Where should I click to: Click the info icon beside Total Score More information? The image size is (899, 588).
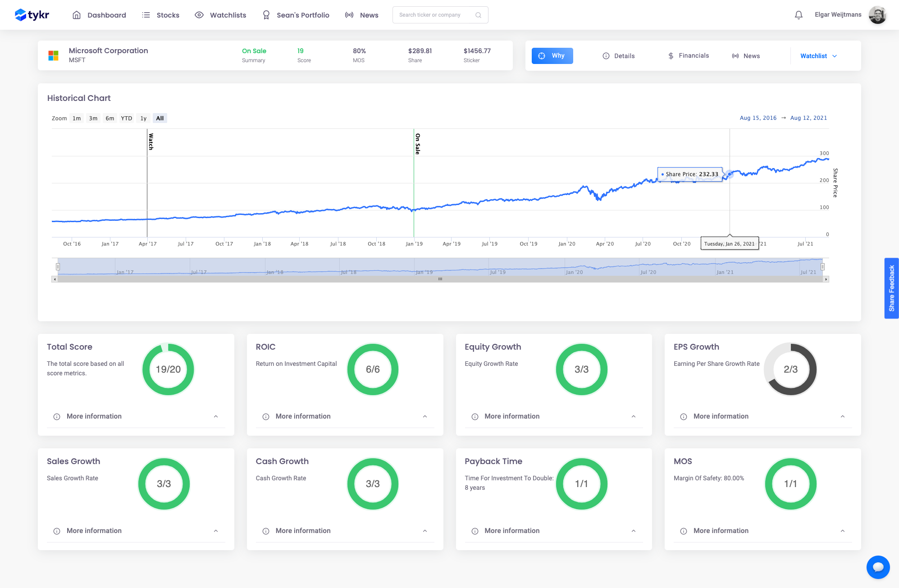(x=56, y=416)
